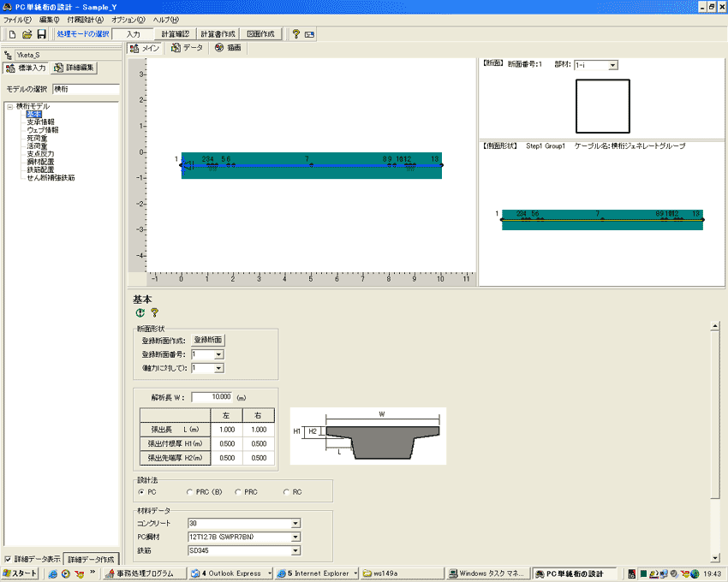This screenshot has height=582, width=728.
Task: Open the スタート menu
Action: pos(20,573)
